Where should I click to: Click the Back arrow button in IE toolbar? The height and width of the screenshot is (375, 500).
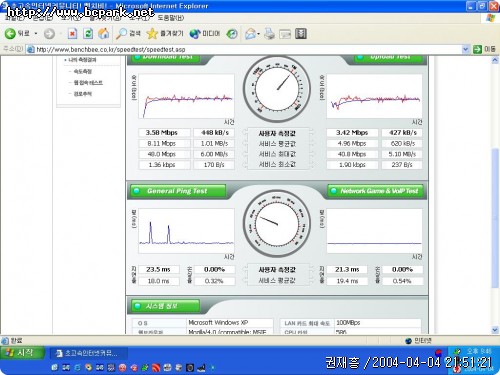pyautogui.click(x=10, y=33)
